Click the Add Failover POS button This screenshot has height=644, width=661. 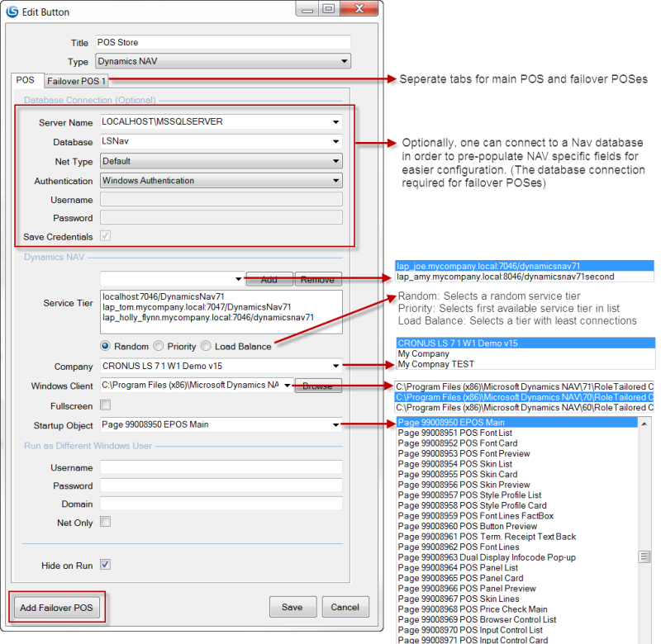(x=55, y=607)
